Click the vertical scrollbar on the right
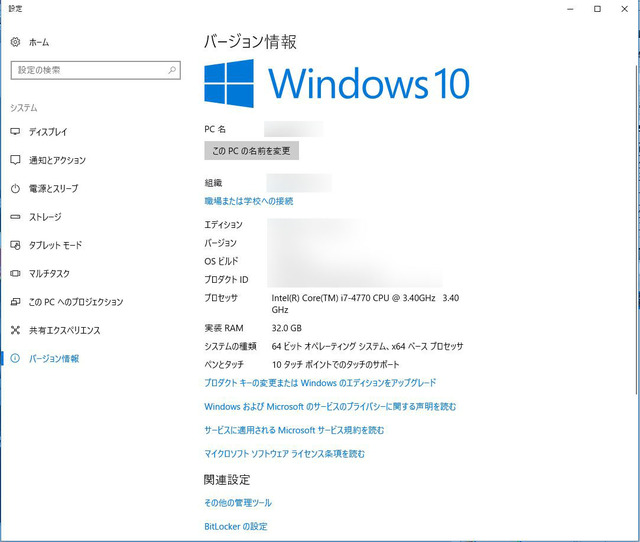The image size is (640, 542). click(x=637, y=229)
